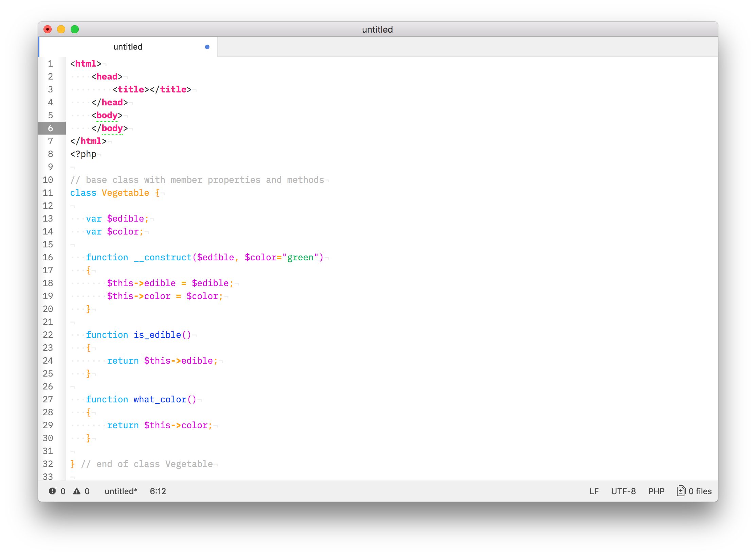Open the UTF-8 encoding selector
Viewport: 756px width, 556px height.
point(623,491)
